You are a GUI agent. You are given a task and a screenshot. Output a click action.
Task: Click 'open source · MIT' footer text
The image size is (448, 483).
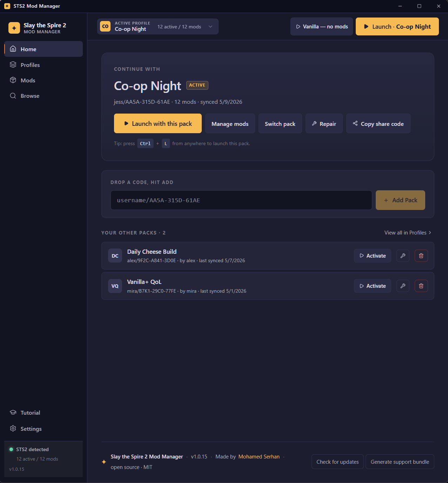pos(132,467)
